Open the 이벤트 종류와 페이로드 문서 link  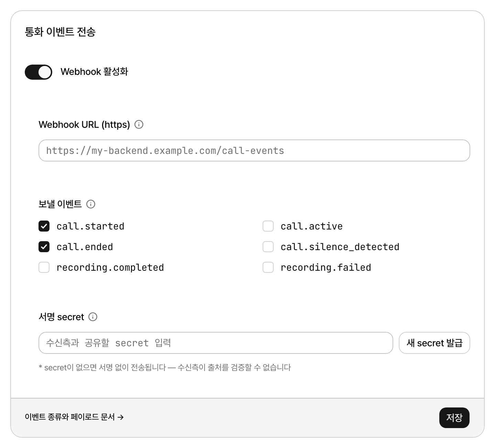pos(74,417)
